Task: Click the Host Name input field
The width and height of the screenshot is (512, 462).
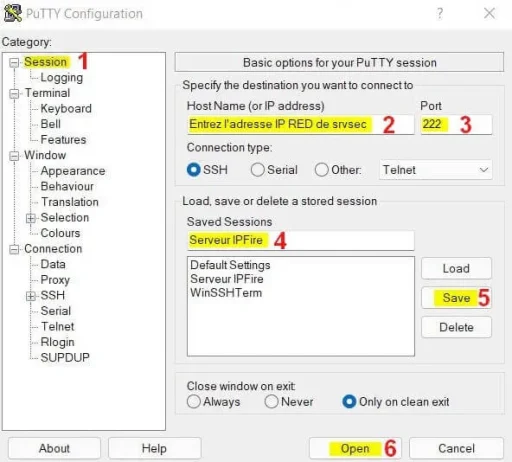Action: coord(301,125)
